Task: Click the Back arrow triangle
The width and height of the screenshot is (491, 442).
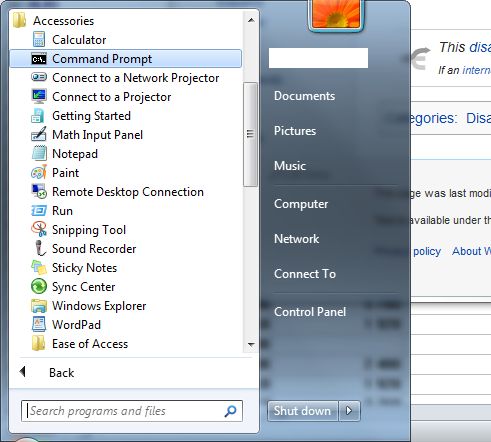Action: tap(23, 371)
